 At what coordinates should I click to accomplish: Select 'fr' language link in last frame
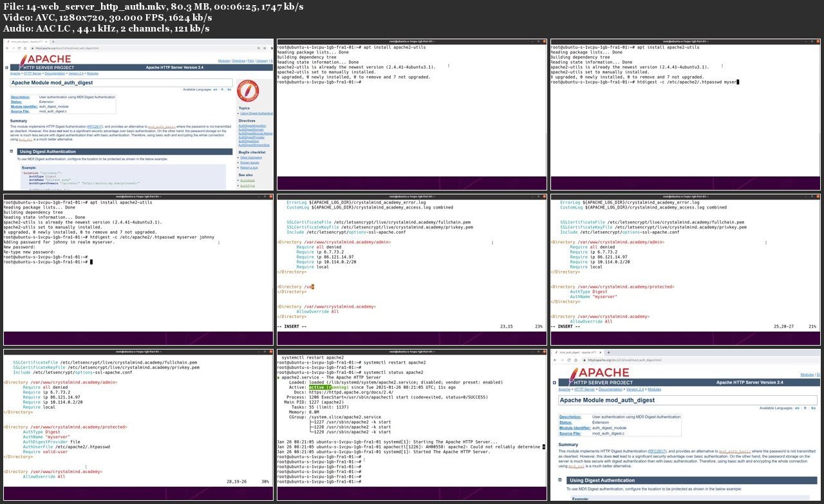805,408
